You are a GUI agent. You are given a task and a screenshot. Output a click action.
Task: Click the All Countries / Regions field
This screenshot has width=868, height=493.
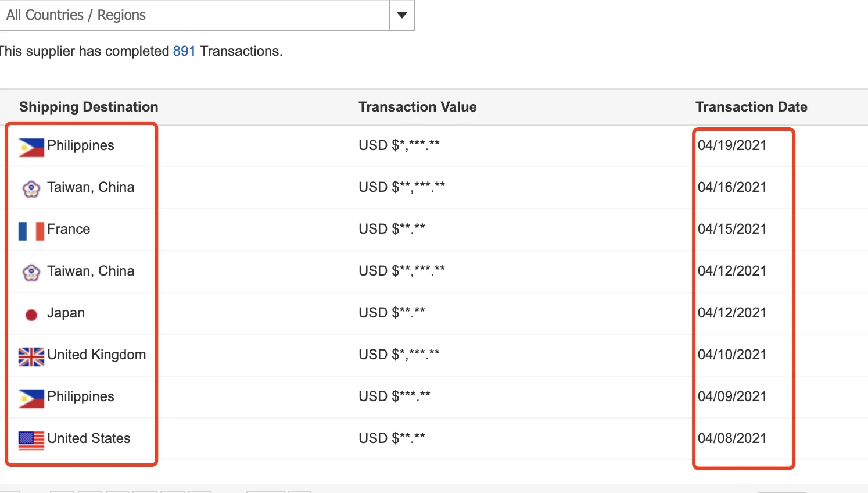coord(195,15)
